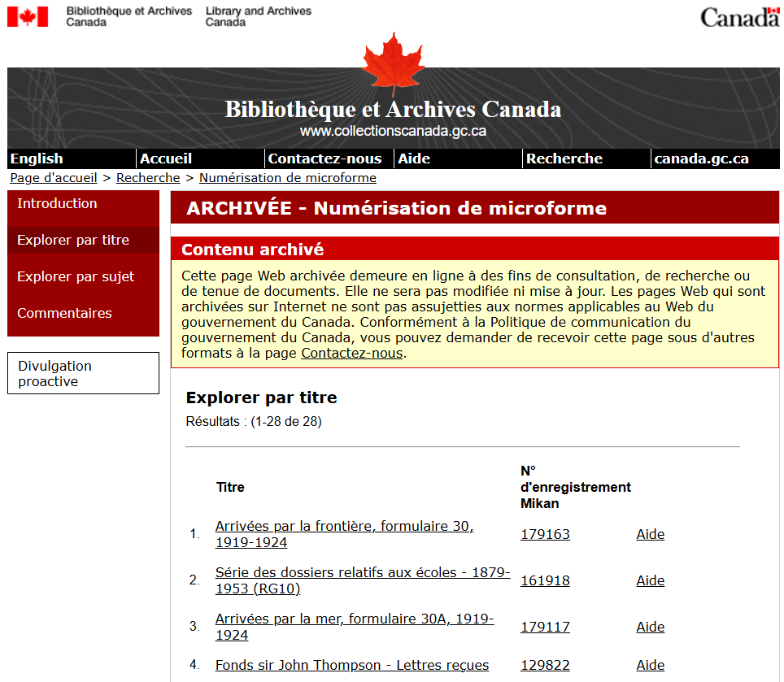Open the Accueil menu item

(165, 159)
